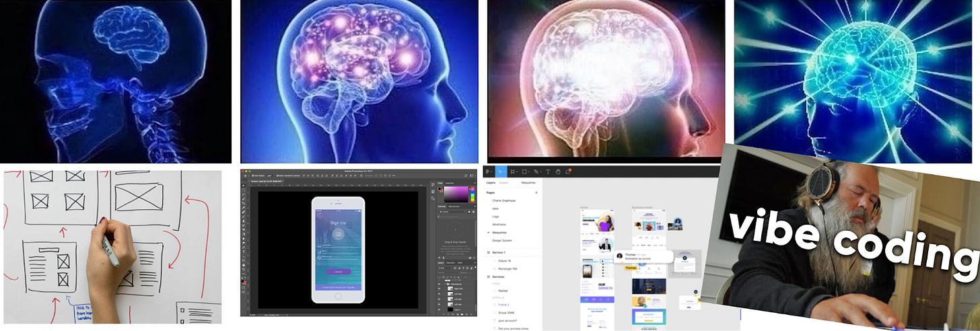The image size is (980, 331).
Task: Click the dim blue x-ray brain image
Action: (x=116, y=81)
